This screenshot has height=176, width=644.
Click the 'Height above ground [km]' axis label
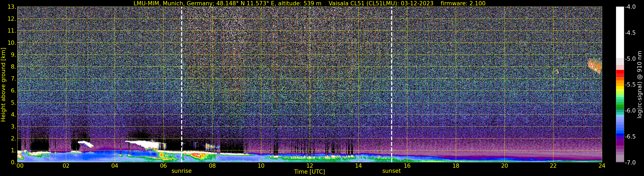pyautogui.click(x=3, y=85)
